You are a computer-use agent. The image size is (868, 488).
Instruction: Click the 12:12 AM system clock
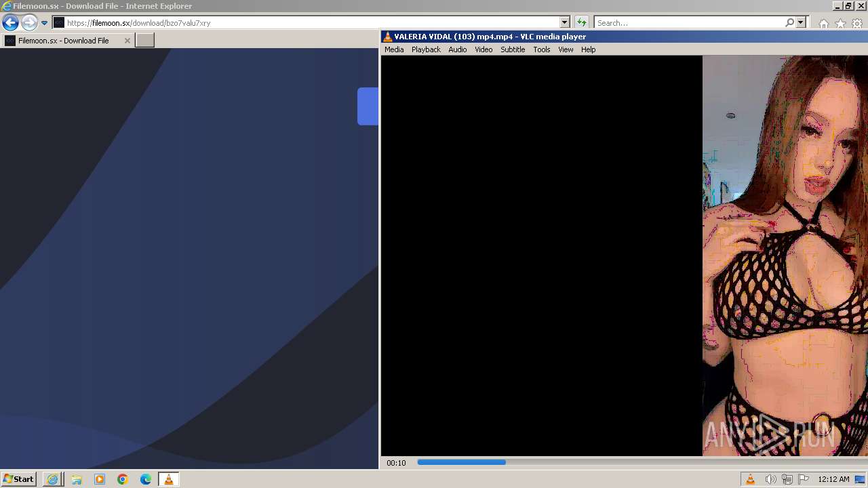click(x=833, y=479)
